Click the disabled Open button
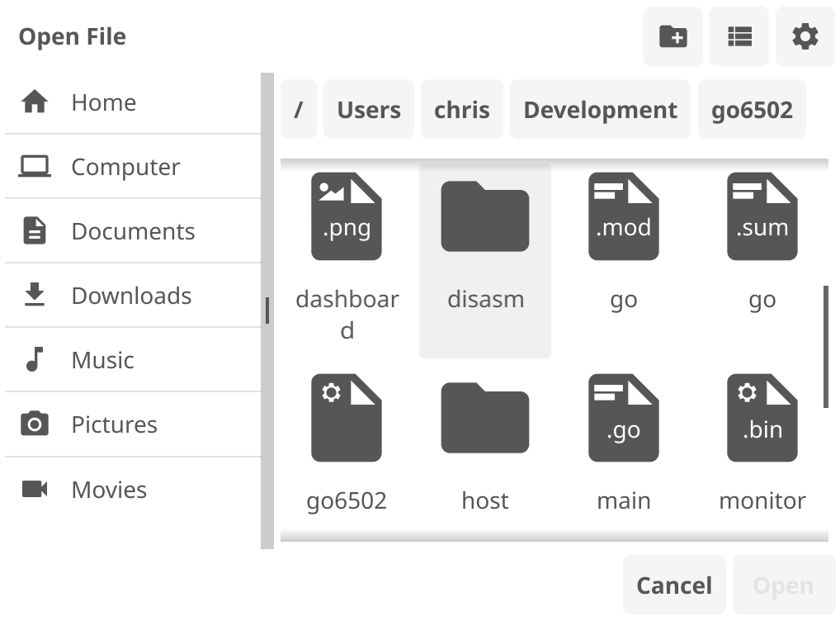This screenshot has width=840, height=621. (x=783, y=585)
